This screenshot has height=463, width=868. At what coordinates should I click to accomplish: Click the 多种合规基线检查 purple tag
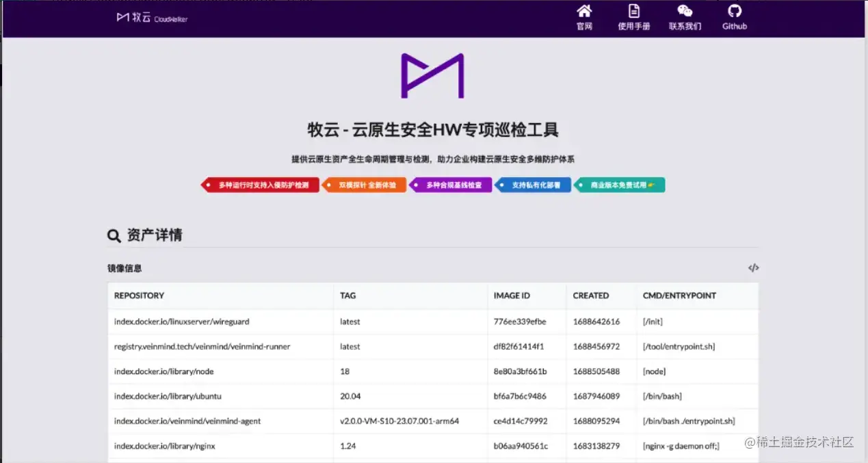450,185
